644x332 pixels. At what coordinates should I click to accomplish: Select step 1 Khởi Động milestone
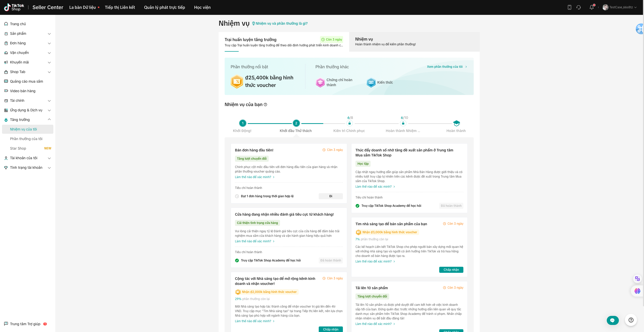(x=243, y=123)
